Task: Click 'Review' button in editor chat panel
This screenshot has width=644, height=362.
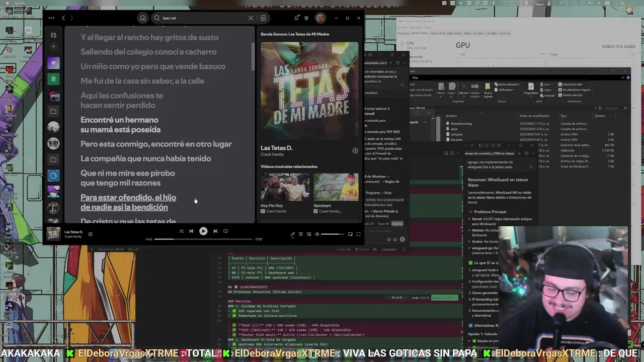Action: [x=397, y=224]
